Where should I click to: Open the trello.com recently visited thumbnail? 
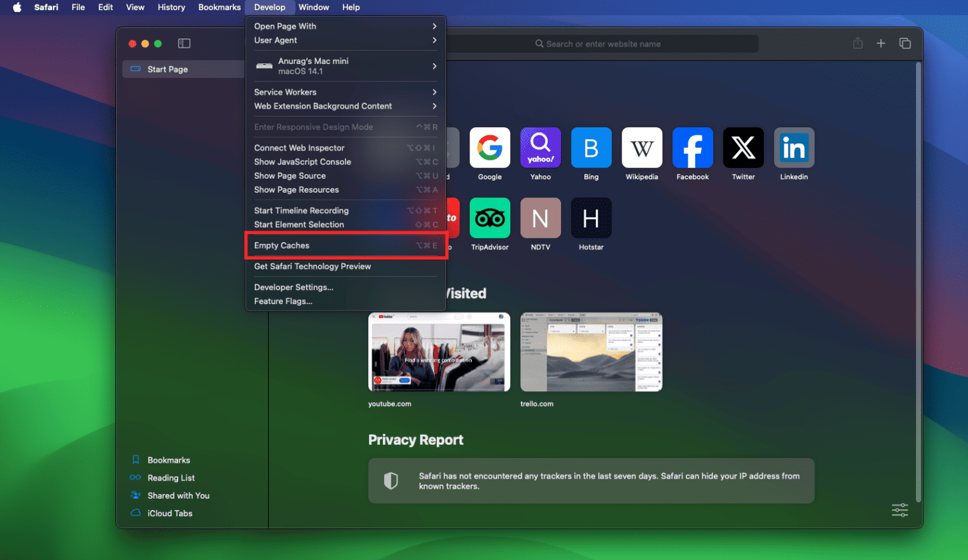coord(591,352)
